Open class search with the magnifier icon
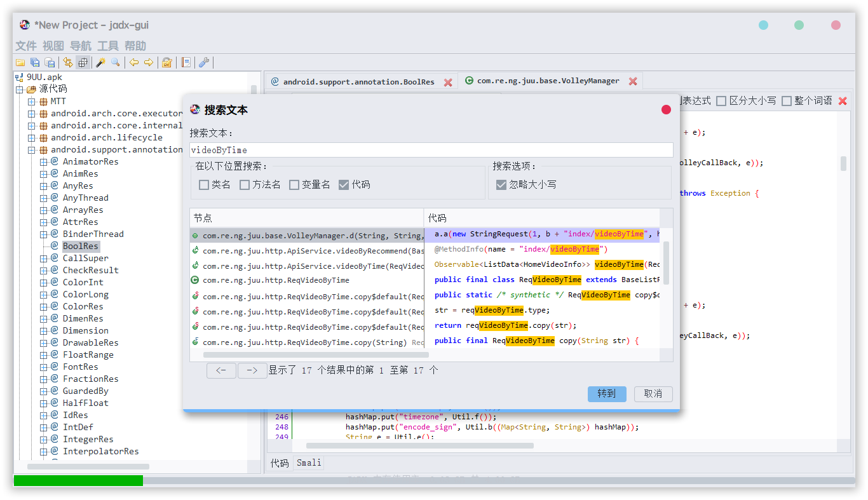 tap(115, 62)
